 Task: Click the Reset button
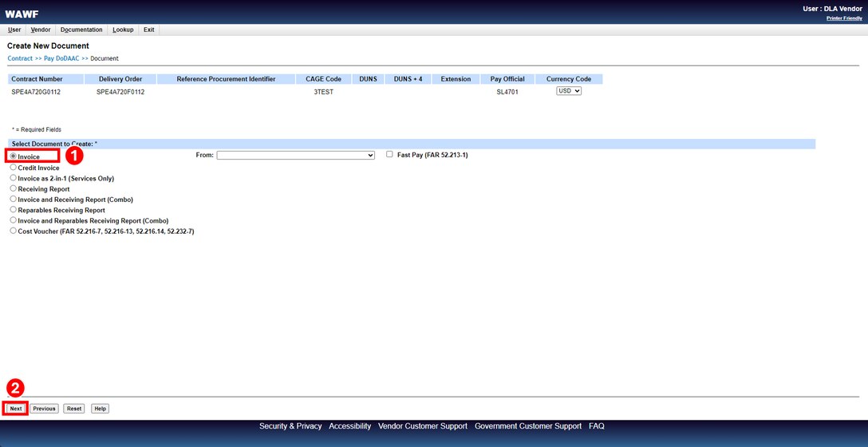point(73,408)
